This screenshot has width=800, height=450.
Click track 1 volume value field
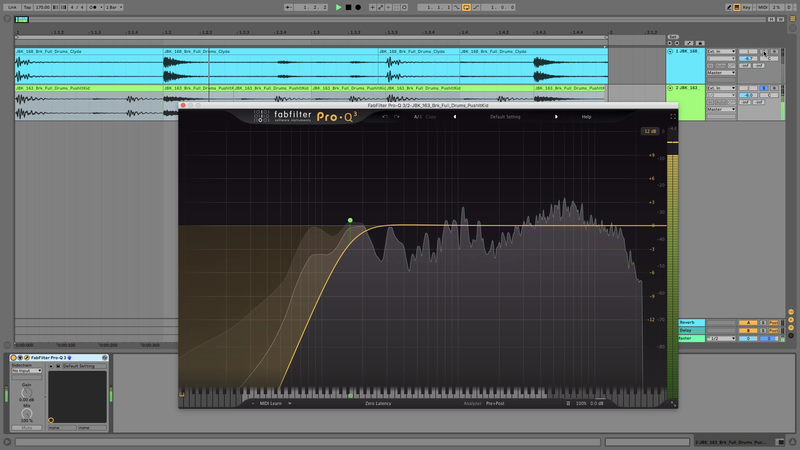(x=748, y=59)
